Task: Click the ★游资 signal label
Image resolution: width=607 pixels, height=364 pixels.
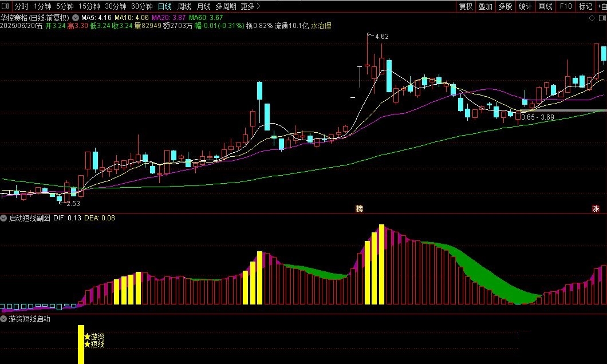Action: (x=94, y=337)
